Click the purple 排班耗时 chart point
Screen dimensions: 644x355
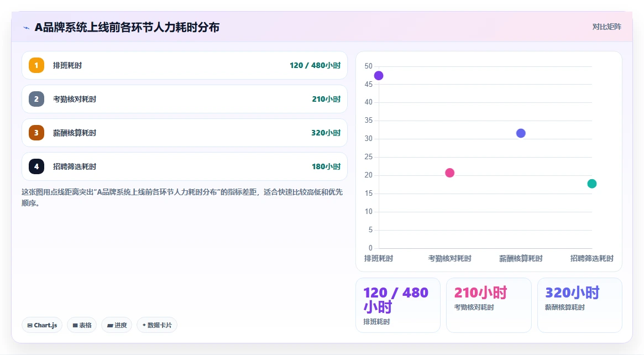coord(379,76)
